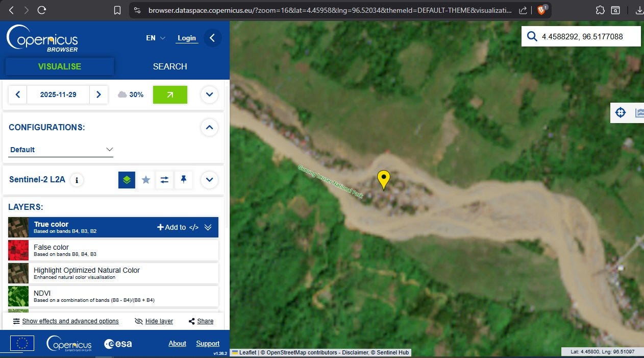Collapse the CONFIGURATIONS section
644x358 pixels.
pos(209,127)
